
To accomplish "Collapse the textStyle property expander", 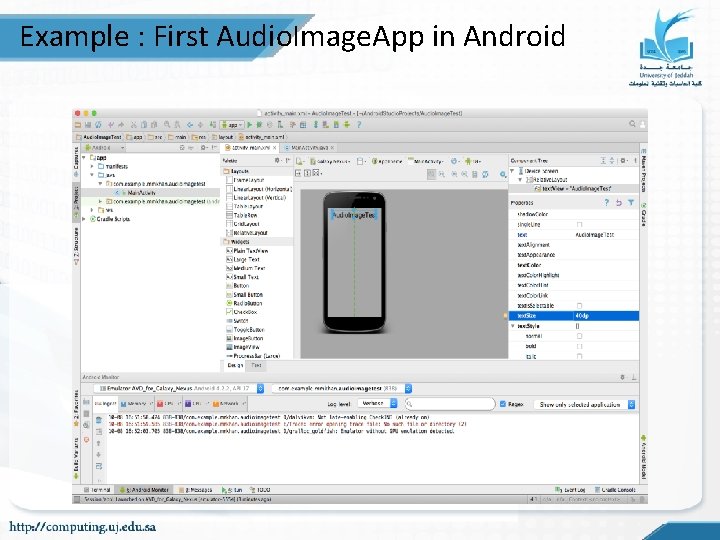I will pyautogui.click(x=513, y=326).
